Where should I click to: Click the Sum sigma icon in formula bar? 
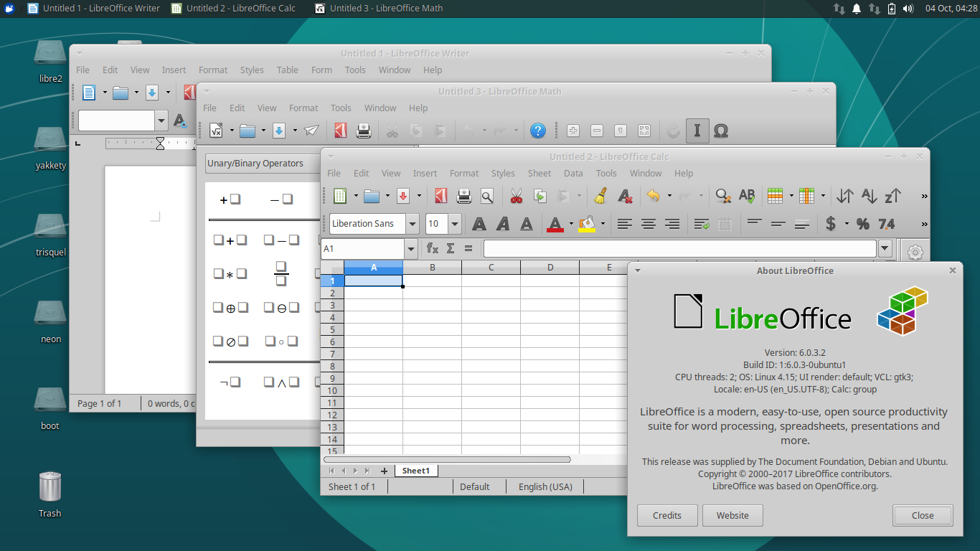[451, 248]
